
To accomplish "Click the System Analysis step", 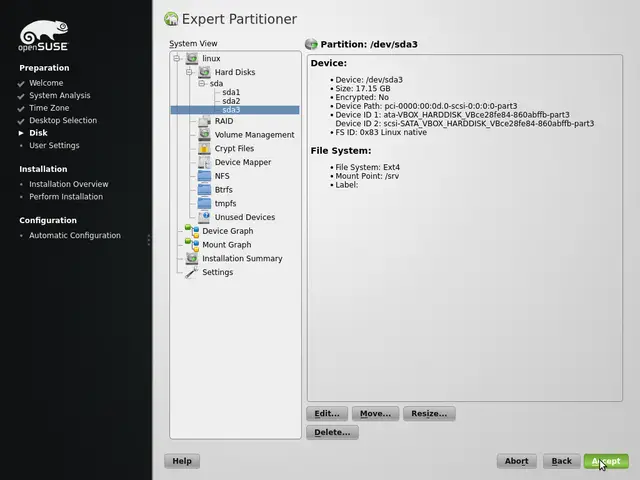I will click(x=60, y=96).
